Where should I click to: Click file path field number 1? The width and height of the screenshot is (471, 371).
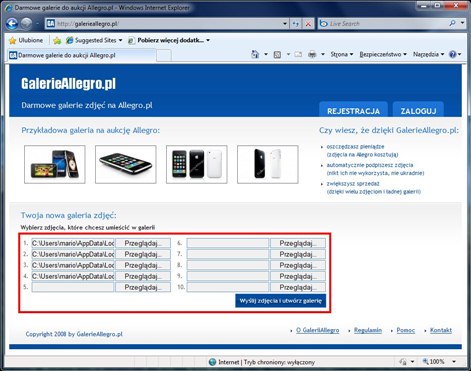73,243
